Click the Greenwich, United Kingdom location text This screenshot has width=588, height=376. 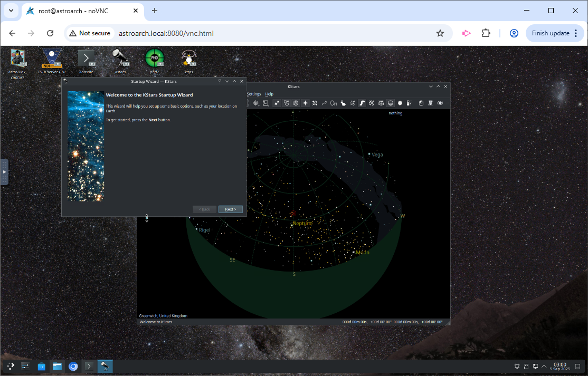pos(163,316)
